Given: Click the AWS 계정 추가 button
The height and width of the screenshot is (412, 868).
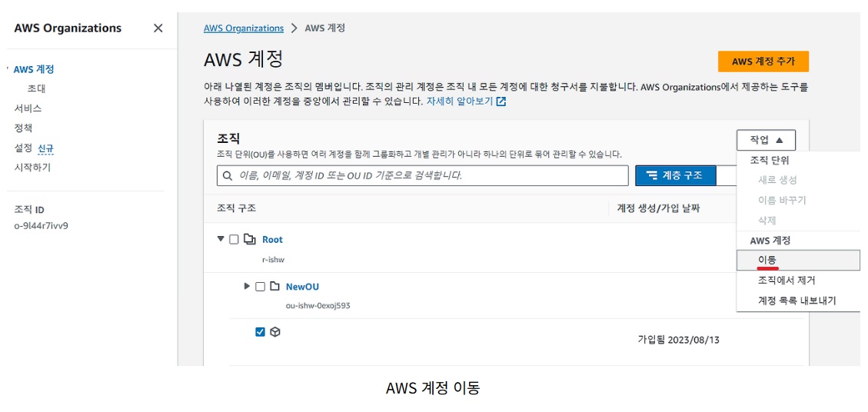Looking at the screenshot, I should pos(763,61).
